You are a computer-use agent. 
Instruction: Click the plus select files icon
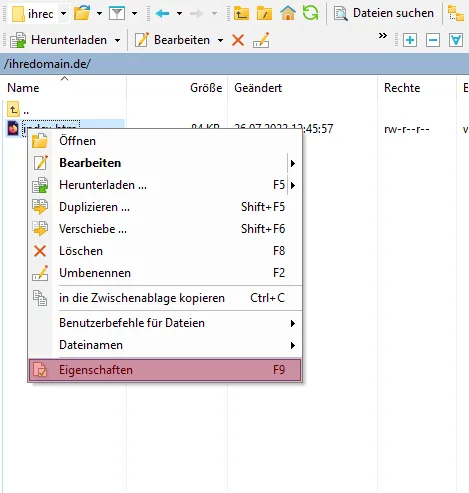[x=410, y=40]
